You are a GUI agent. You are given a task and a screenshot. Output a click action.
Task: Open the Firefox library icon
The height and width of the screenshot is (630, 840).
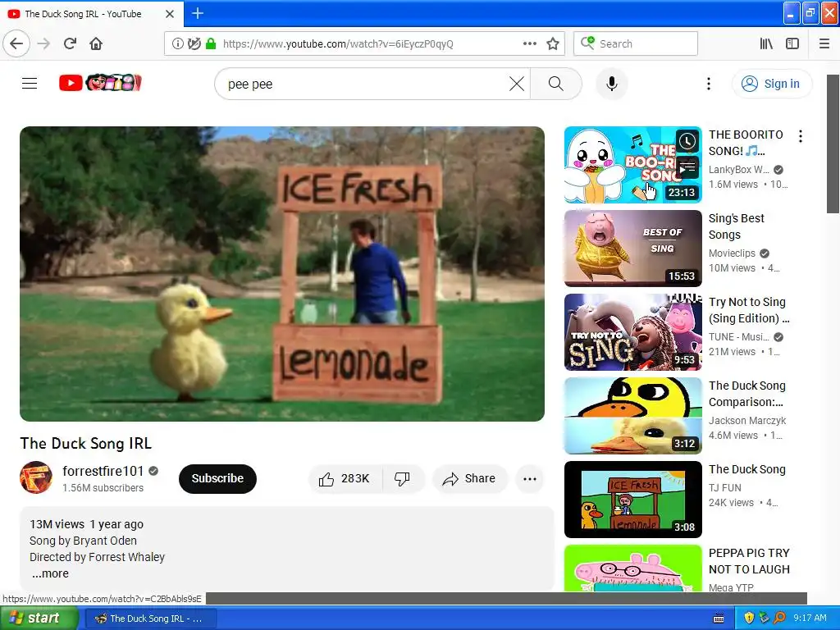click(766, 44)
